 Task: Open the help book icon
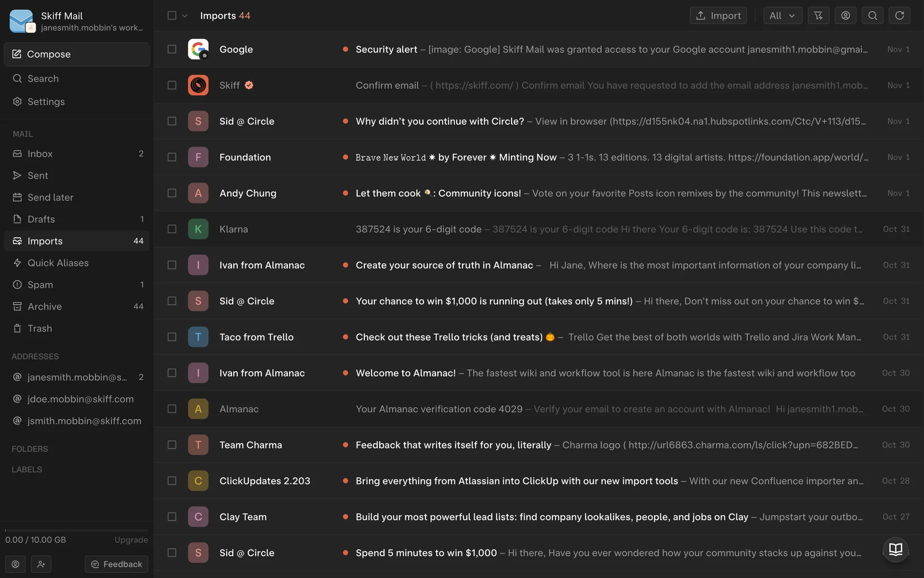coord(895,549)
